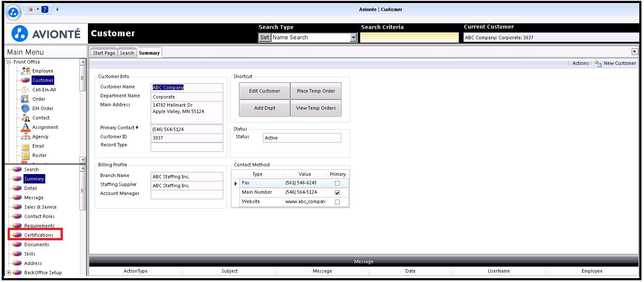The image size is (644, 282).
Task: Open Certifications section
Action: coord(39,235)
